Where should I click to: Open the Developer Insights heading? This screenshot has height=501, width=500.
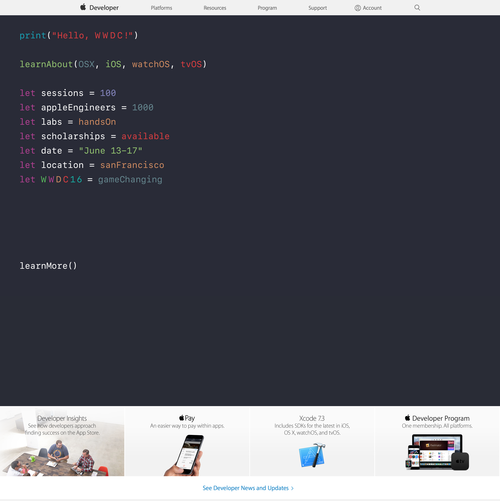(x=62, y=418)
